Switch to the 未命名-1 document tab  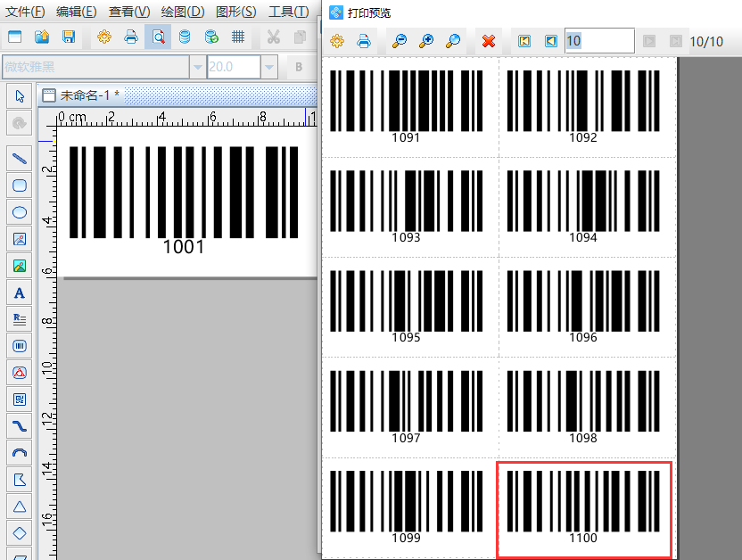pyautogui.click(x=80, y=95)
